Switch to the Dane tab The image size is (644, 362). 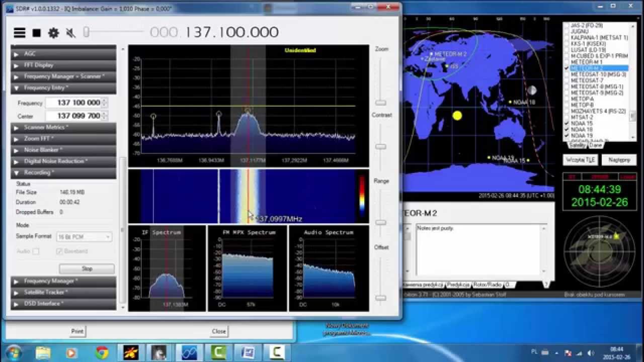point(595,145)
